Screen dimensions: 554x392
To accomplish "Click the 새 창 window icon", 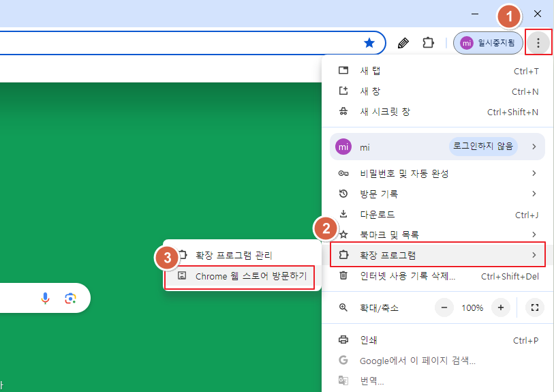I will click(x=343, y=91).
